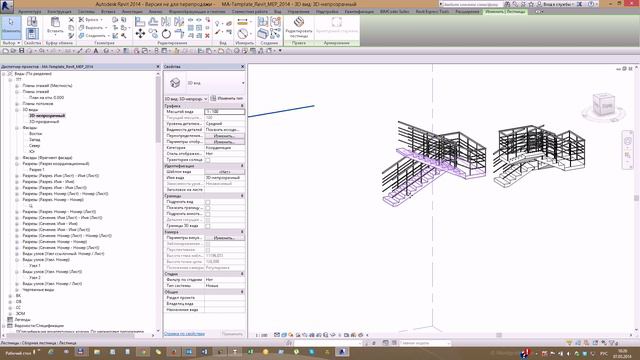Viewport: 640px width, 360px height.
Task: Open 3D вид: 3D-непрозр instance dropdown
Action: click(206, 98)
